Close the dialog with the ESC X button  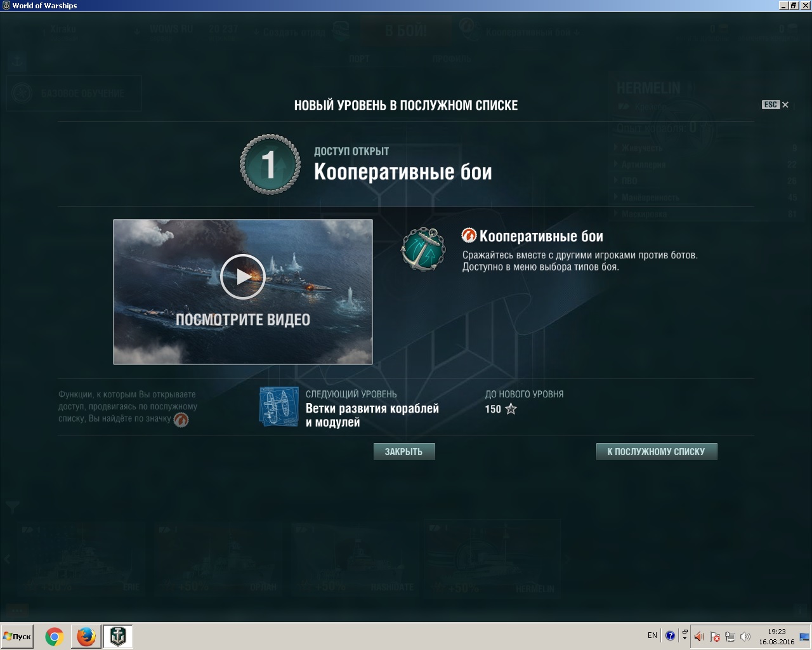[x=775, y=105]
